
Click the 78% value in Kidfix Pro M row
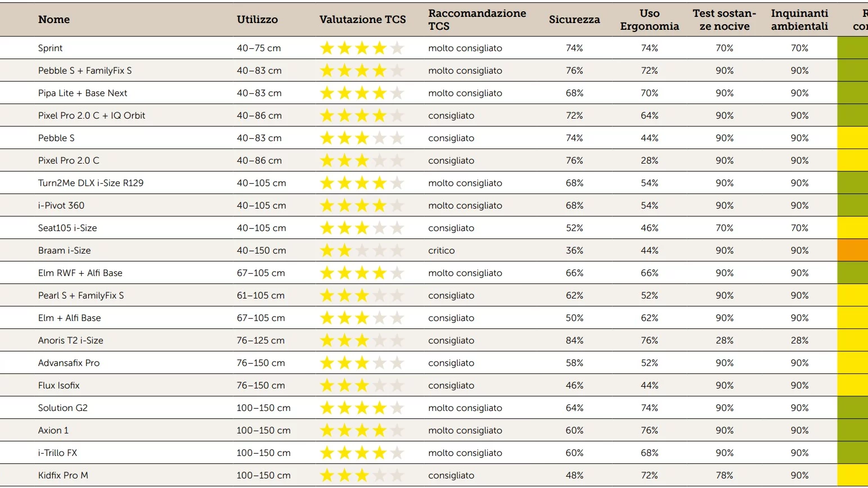tap(724, 475)
